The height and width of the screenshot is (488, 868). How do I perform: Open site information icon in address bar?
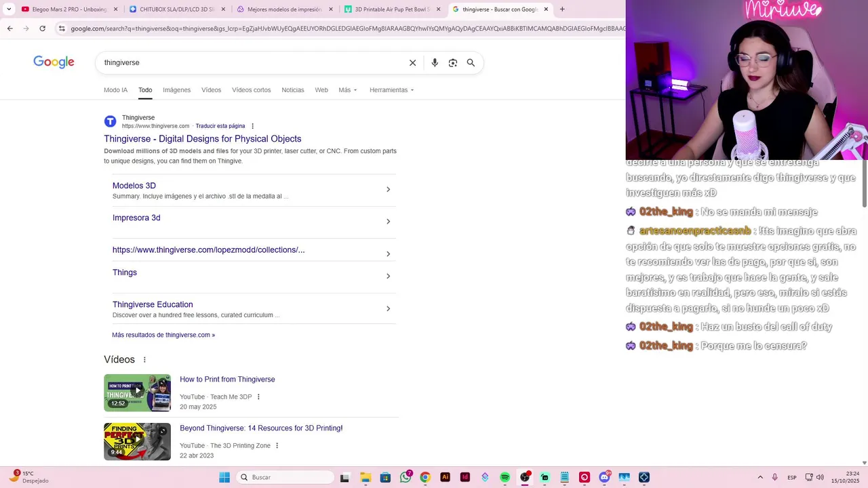(62, 28)
